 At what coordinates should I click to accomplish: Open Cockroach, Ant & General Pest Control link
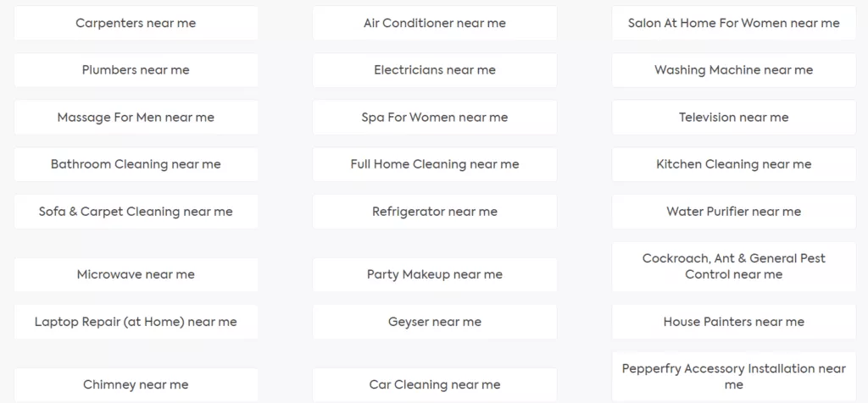(x=733, y=267)
